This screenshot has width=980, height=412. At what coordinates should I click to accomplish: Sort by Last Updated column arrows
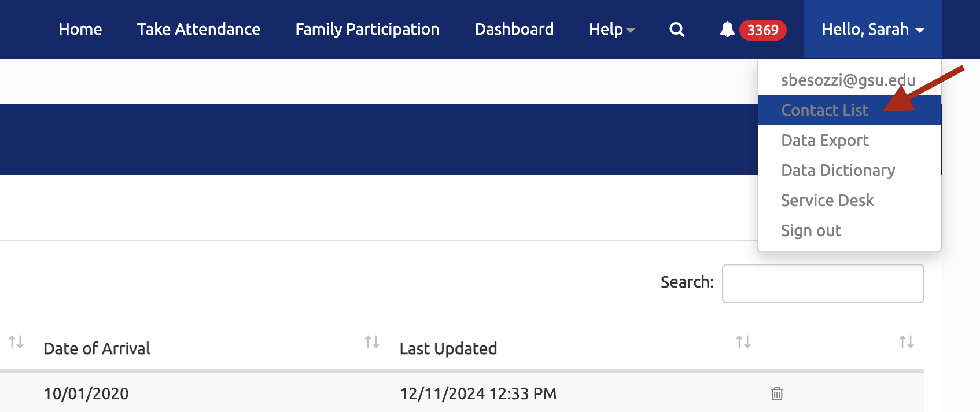(743, 342)
